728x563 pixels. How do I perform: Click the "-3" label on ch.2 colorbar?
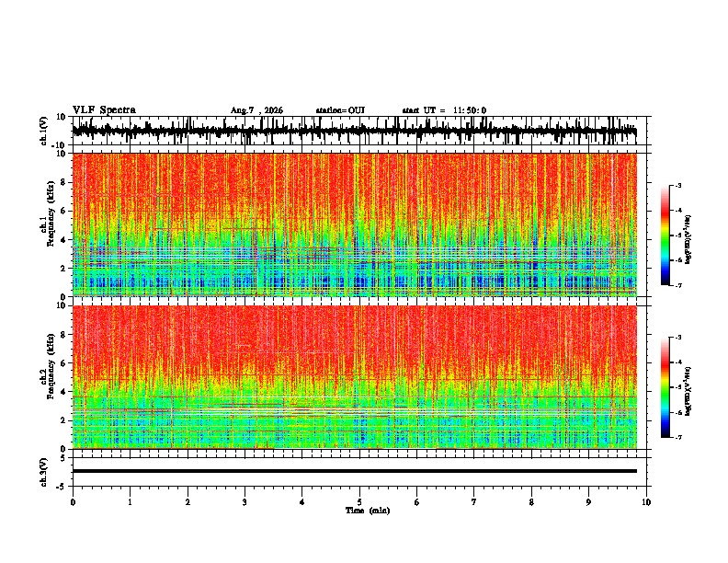tap(677, 338)
